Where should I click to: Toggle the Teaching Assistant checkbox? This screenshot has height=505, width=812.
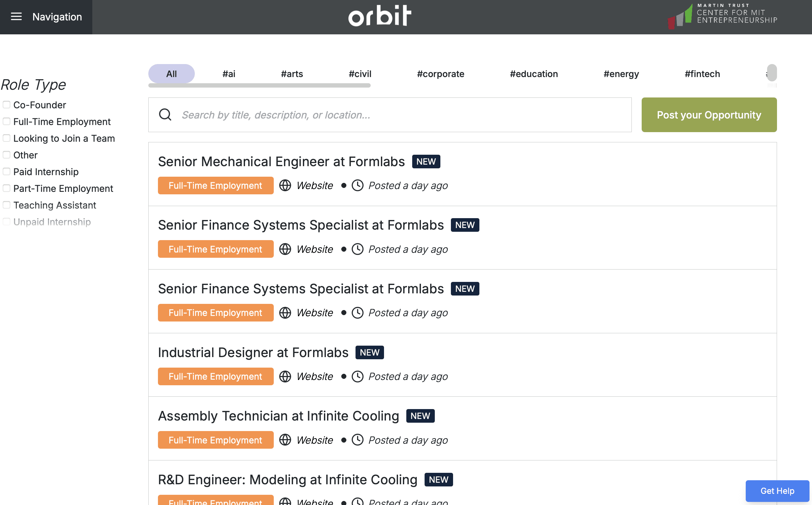7,205
